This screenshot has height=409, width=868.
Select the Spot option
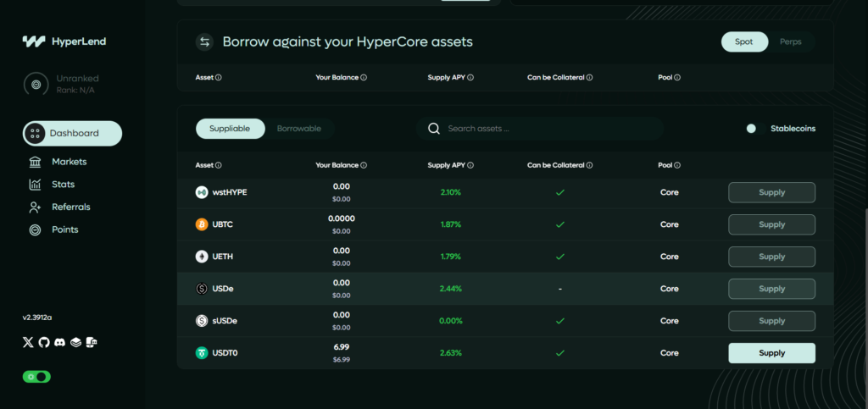744,42
